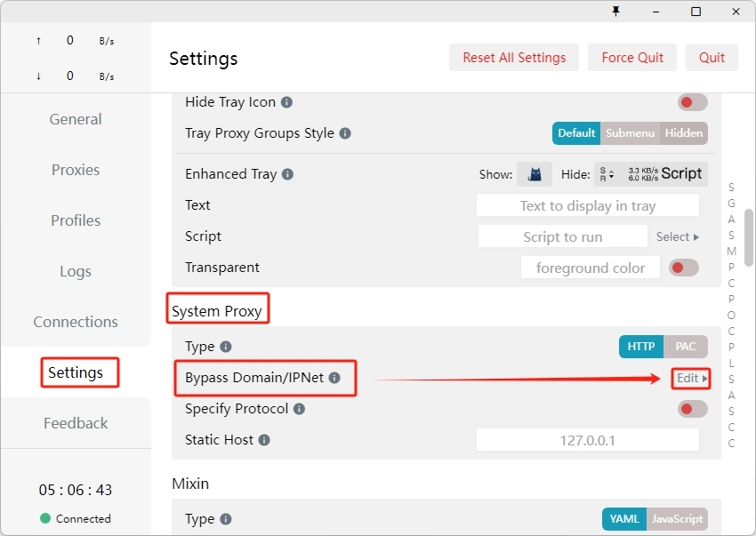Enable the Specify Protocol toggle
This screenshot has width=756, height=536.
(x=692, y=409)
